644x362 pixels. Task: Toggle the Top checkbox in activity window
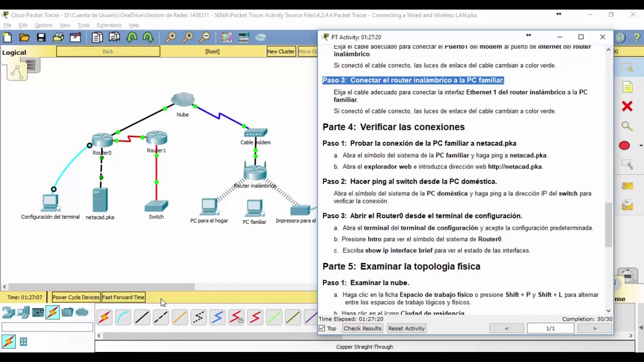pyautogui.click(x=322, y=328)
